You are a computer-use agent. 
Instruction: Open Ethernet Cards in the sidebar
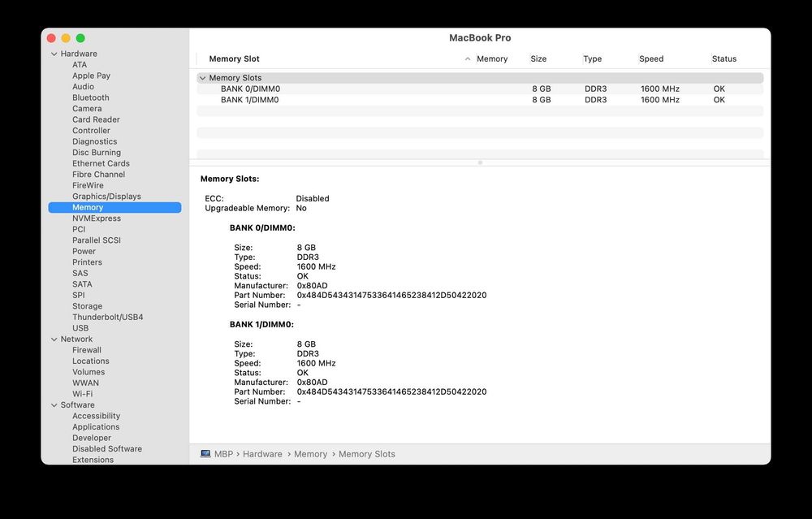[x=101, y=163]
